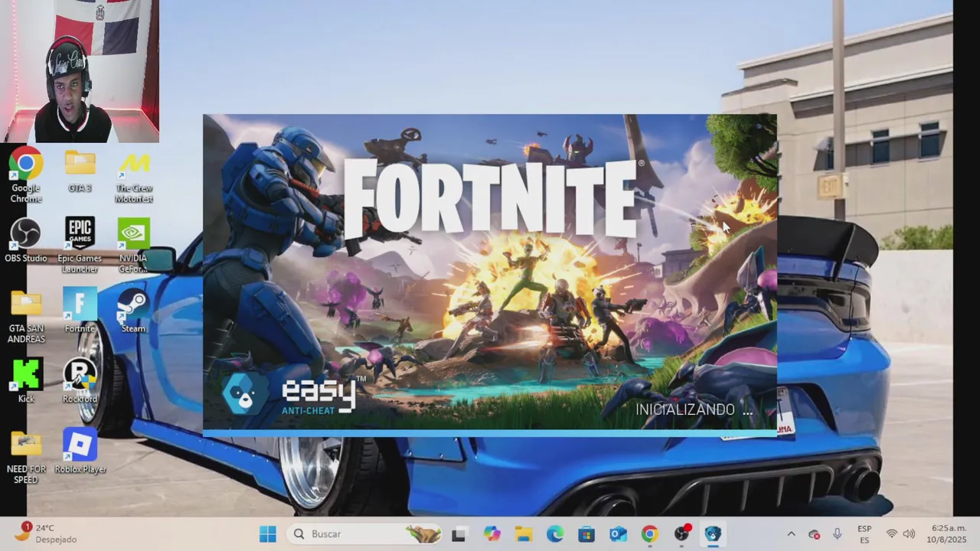The image size is (980, 551).
Task: Open NVIDIA GeForce desktop shortcut
Action: (x=133, y=245)
